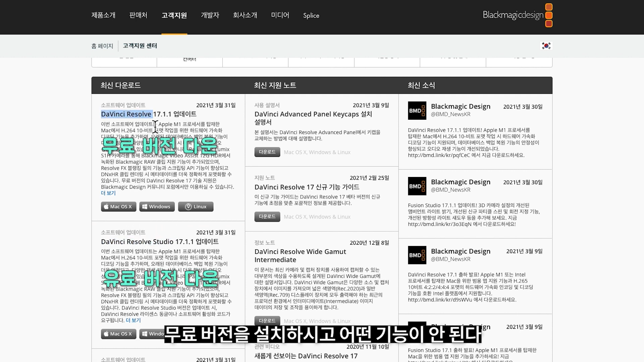This screenshot has width=644, height=362.
Task: Expand '더 보기' under DaVinci Resolve 17.1.1 update
Action: pyautogui.click(x=108, y=193)
